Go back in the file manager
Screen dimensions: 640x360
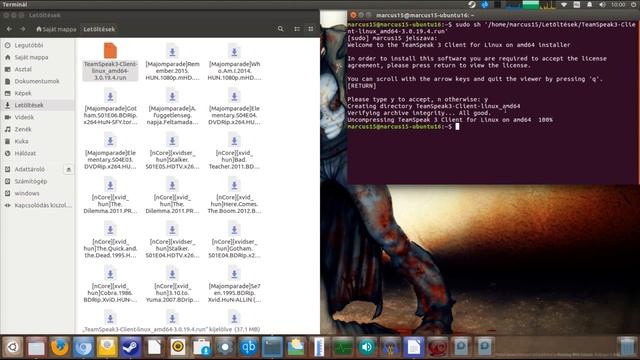point(9,29)
